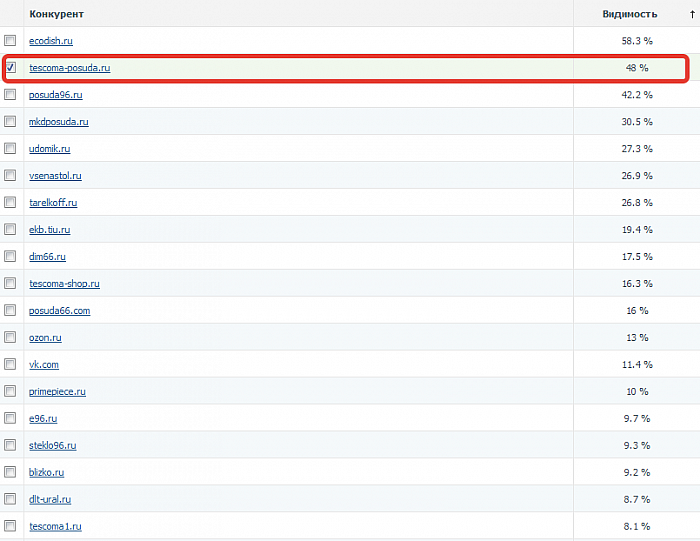Select the 17.5 % visibility cell

point(637,257)
